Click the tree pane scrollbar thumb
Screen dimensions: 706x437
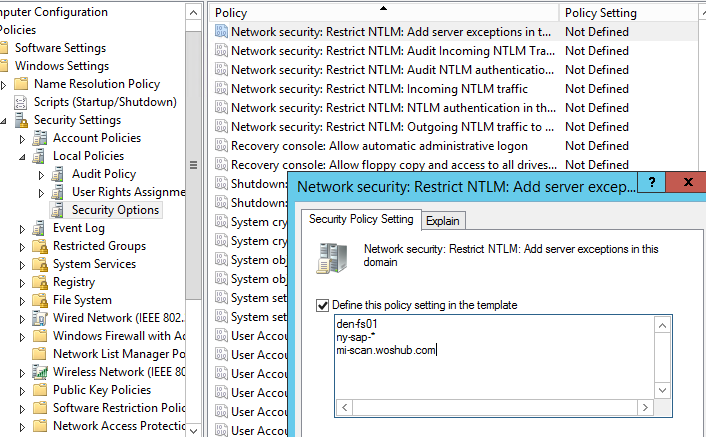click(194, 165)
